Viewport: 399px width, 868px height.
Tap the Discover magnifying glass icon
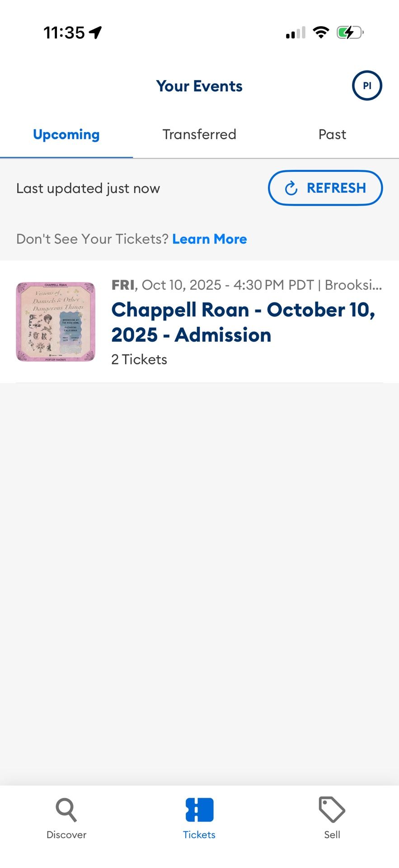[x=66, y=810]
